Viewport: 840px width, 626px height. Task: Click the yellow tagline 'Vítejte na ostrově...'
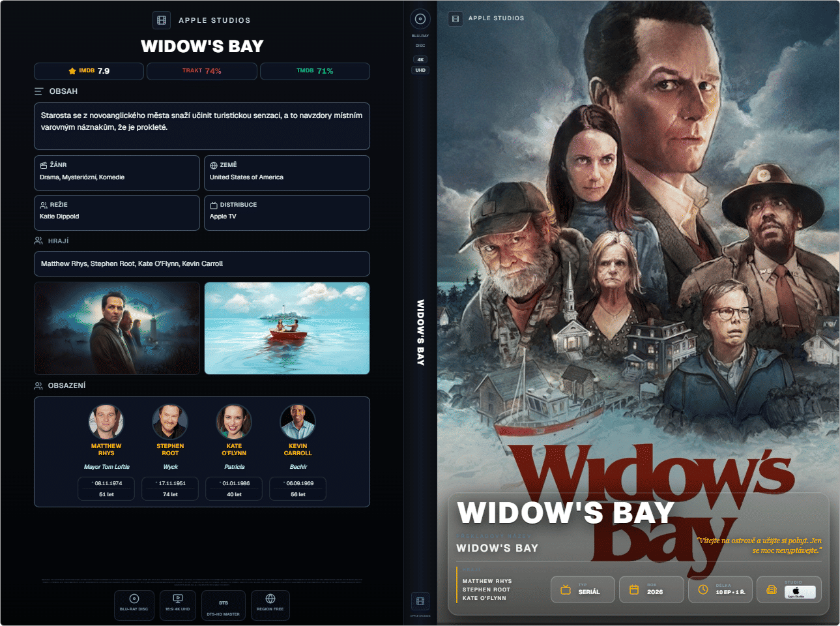[x=759, y=546]
